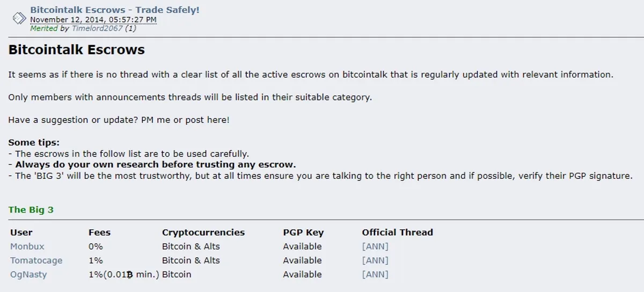Open the 'Bitcointalk Escrows - Trade Safely!' title link
The width and height of the screenshot is (644, 292).
coord(115,10)
